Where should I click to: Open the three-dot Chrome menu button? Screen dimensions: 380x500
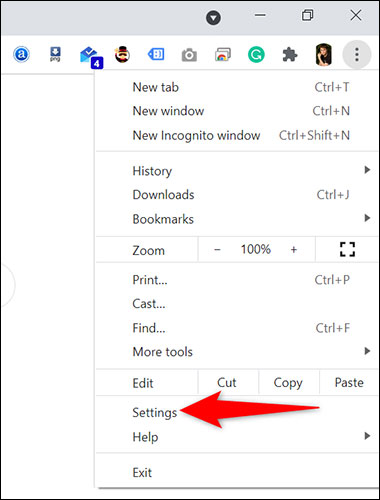tap(357, 55)
